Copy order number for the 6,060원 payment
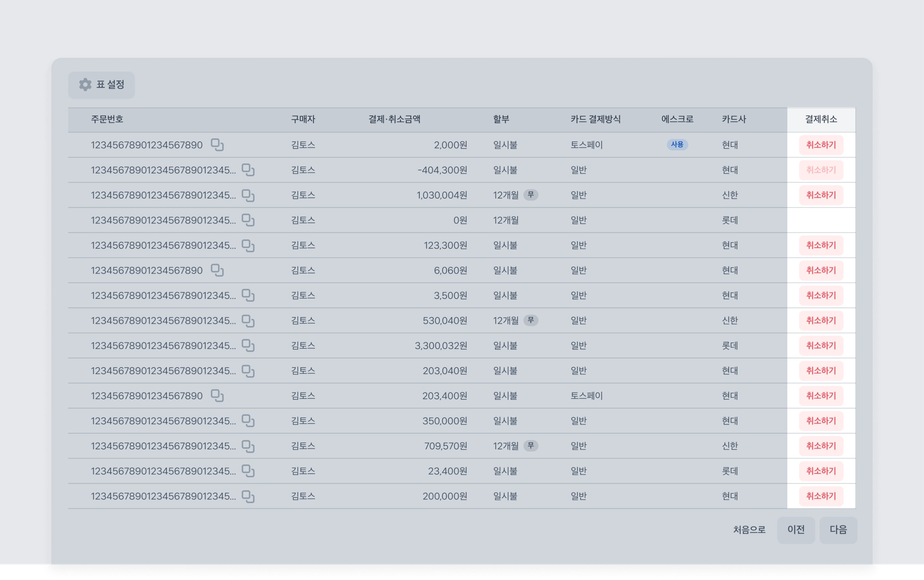This screenshot has width=924, height=580. 217,270
